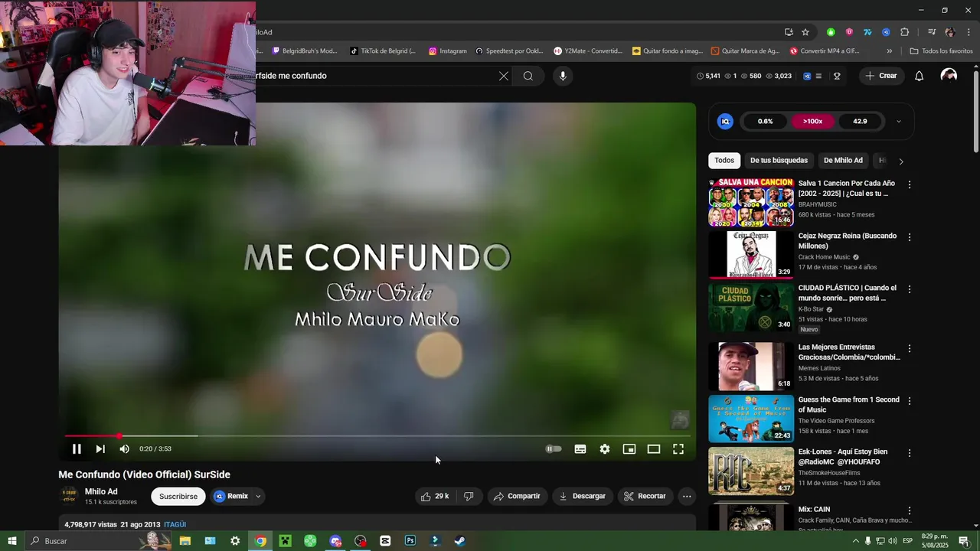Start voice search with microphone
Image resolution: width=980 pixels, height=551 pixels.
(563, 76)
